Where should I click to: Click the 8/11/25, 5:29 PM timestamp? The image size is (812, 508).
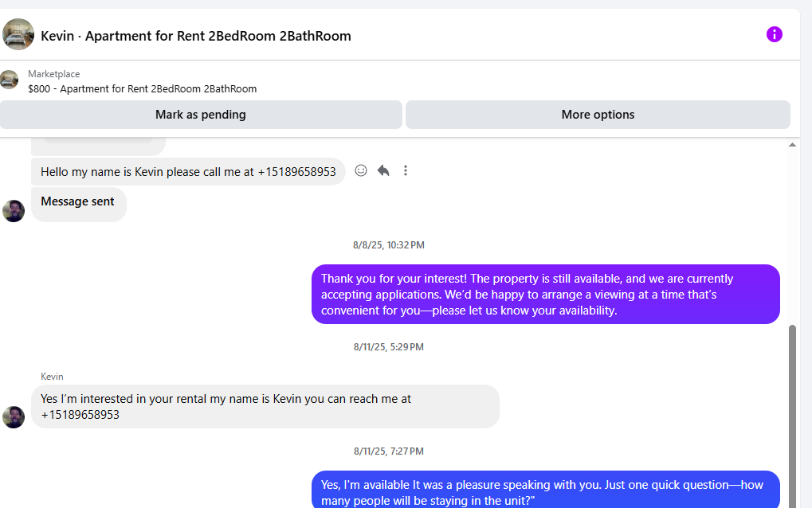(x=389, y=347)
